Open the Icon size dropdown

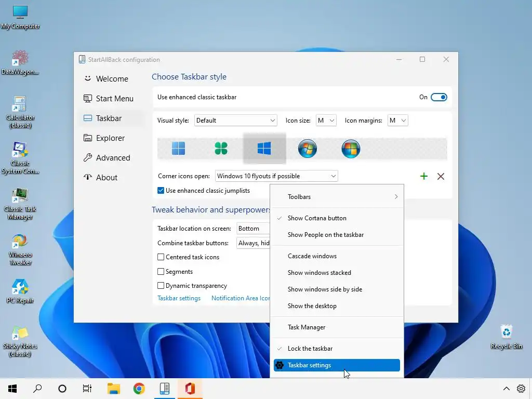click(x=326, y=121)
